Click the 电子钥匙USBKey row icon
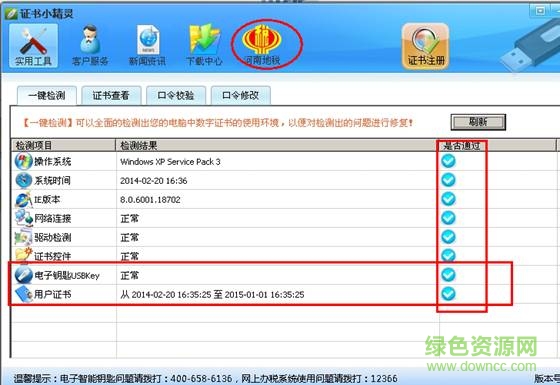The image size is (560, 385). coord(23,275)
